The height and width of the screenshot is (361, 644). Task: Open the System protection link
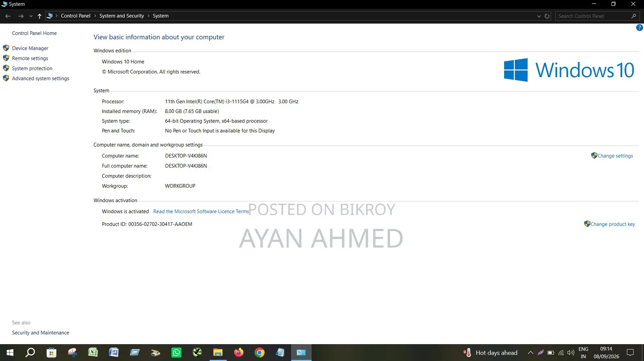click(32, 68)
